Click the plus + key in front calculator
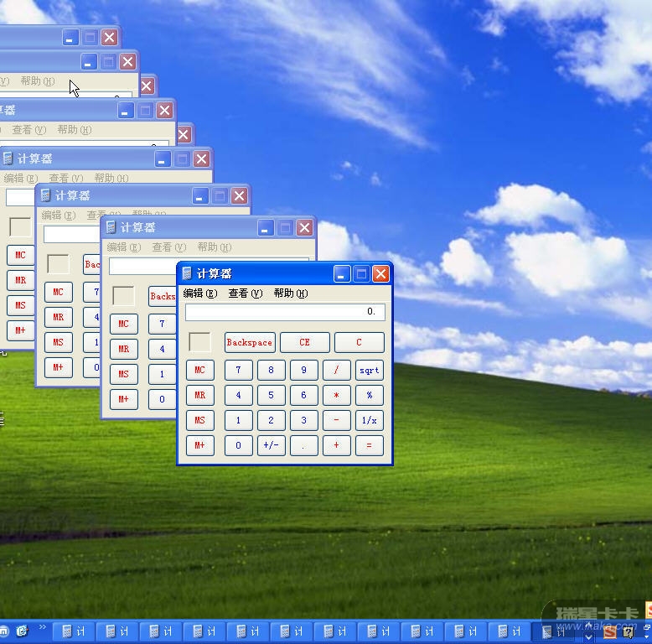This screenshot has width=652, height=644. click(x=336, y=445)
